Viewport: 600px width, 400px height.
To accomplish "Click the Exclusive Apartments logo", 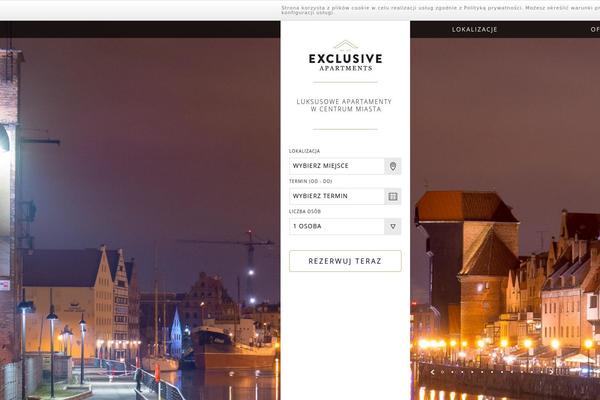I will point(345,56).
